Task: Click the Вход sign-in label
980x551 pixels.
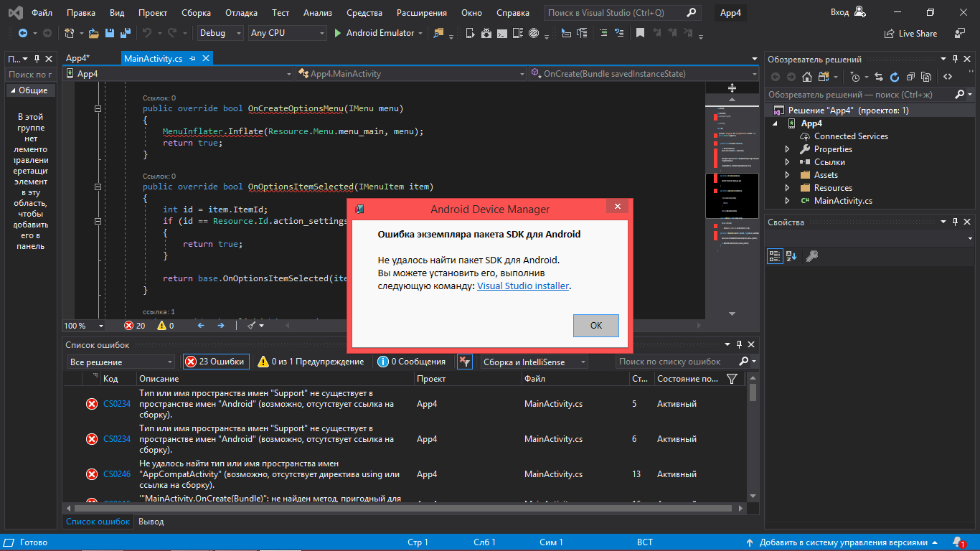Action: [839, 12]
